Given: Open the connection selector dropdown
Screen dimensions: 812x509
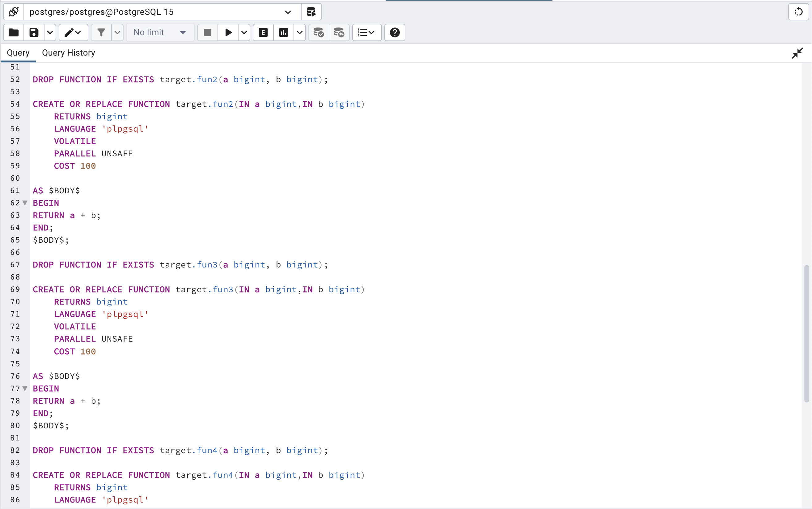Looking at the screenshot, I should [x=162, y=12].
